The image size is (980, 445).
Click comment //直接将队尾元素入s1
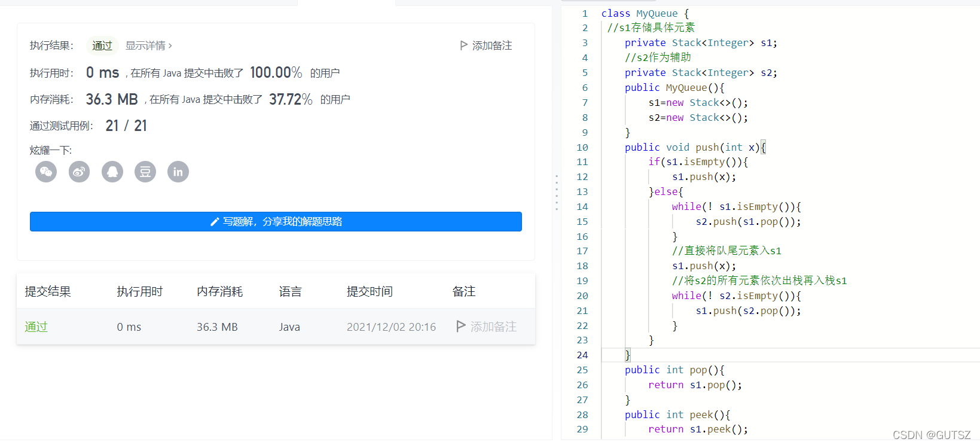click(x=726, y=251)
